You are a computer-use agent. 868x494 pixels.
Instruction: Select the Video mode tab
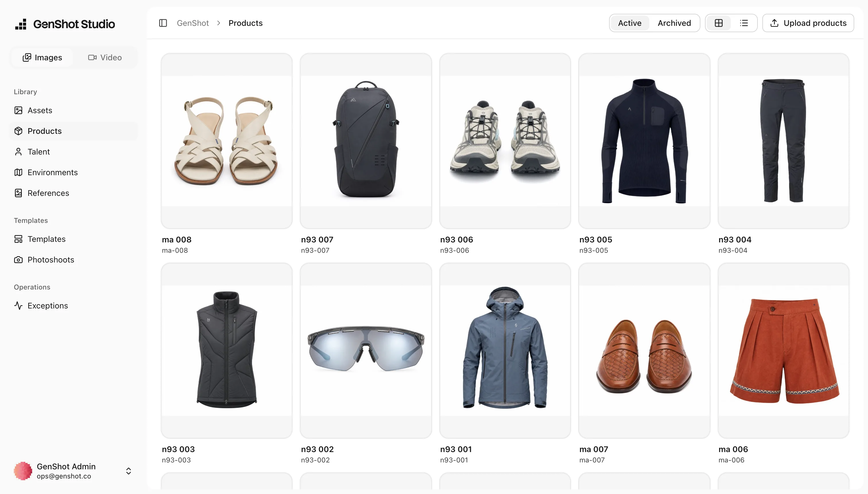(105, 57)
